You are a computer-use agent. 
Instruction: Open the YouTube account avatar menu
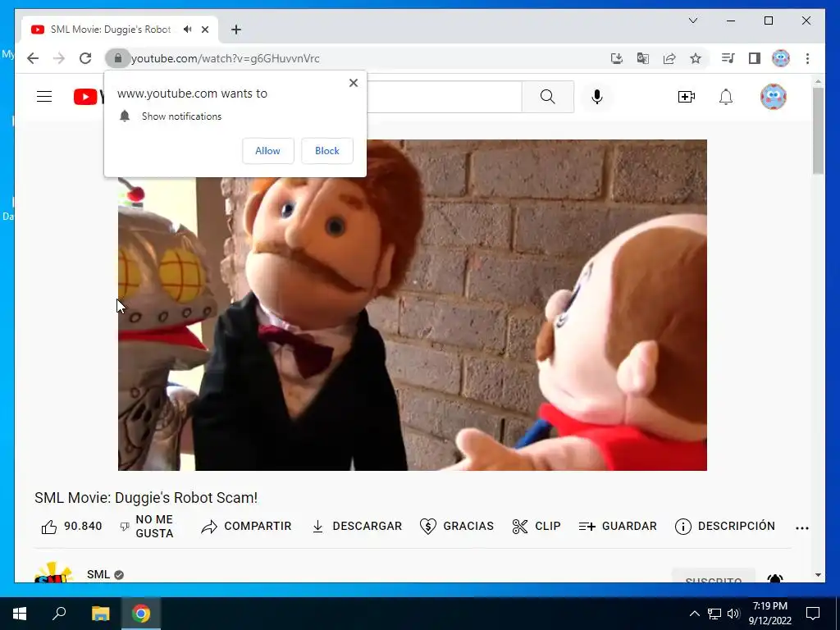click(773, 97)
